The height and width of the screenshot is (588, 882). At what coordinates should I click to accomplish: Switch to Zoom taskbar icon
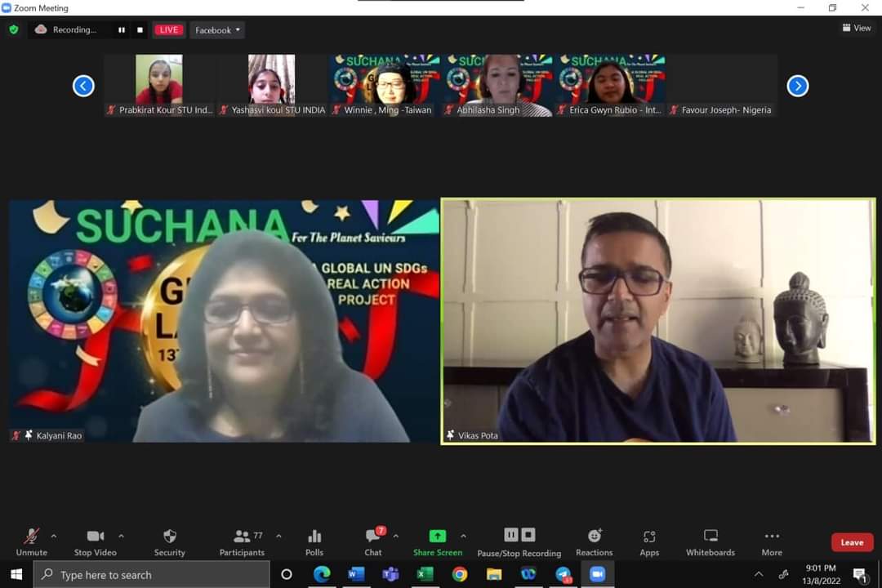click(597, 574)
